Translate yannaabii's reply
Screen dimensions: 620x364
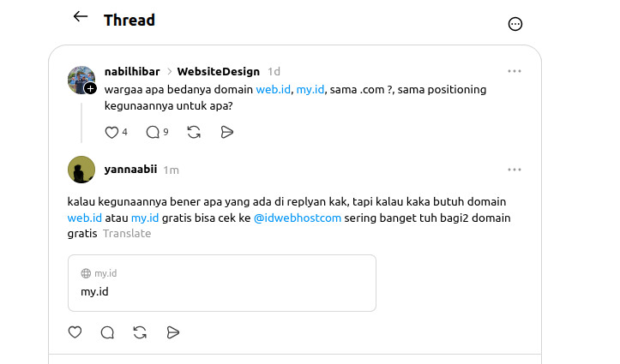tap(127, 233)
